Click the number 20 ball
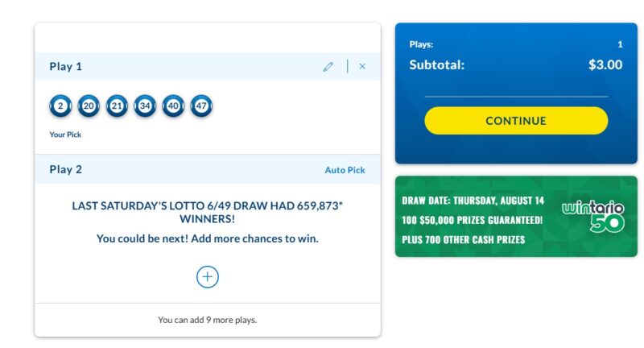644x348 pixels. (89, 106)
